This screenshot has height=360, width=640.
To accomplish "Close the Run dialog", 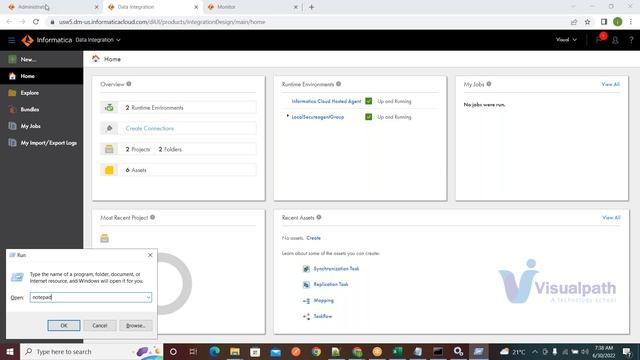I will click(x=150, y=255).
